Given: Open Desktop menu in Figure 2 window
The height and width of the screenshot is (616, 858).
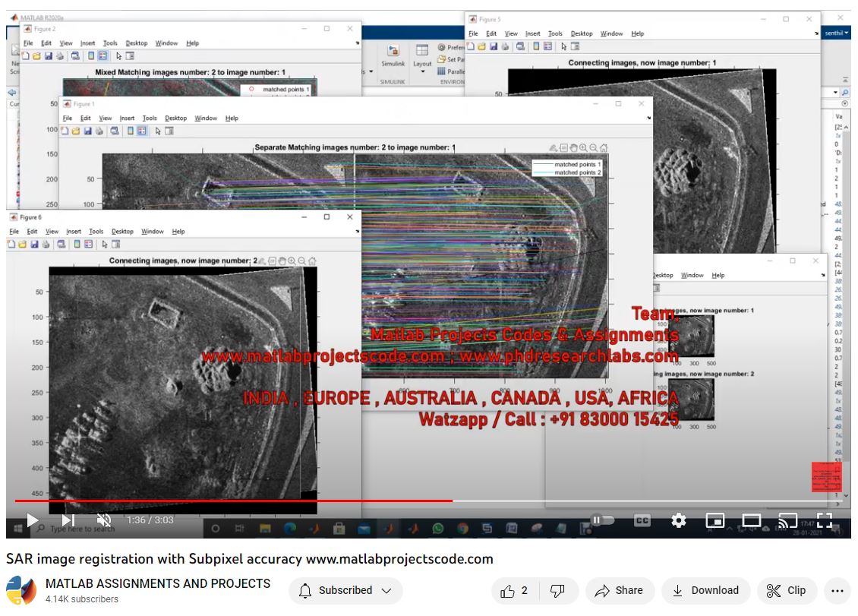Looking at the screenshot, I should point(136,43).
